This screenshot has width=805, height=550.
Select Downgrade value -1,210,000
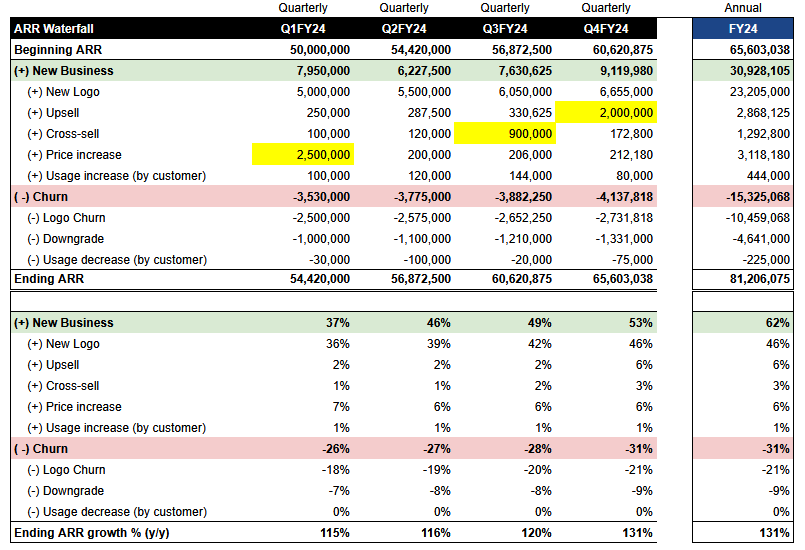[523, 239]
